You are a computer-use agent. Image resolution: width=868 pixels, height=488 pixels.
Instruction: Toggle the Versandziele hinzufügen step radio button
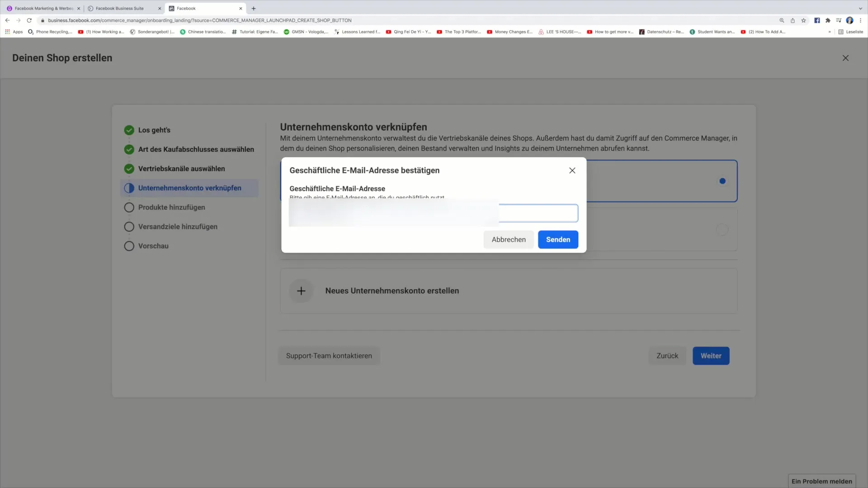129,226
